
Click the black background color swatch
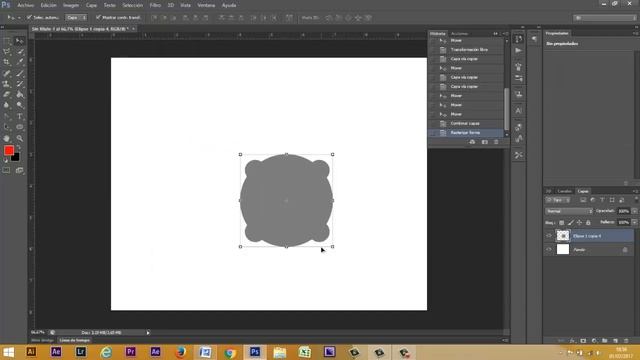(16, 158)
